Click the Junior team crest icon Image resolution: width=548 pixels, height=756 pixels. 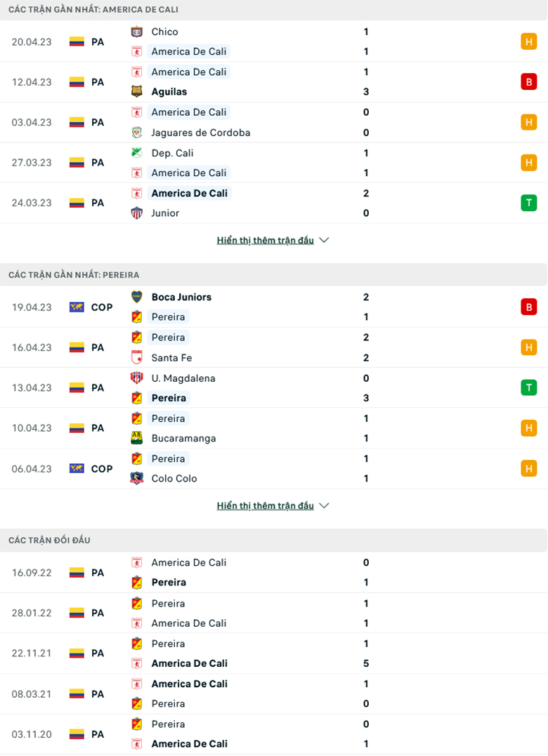137,213
